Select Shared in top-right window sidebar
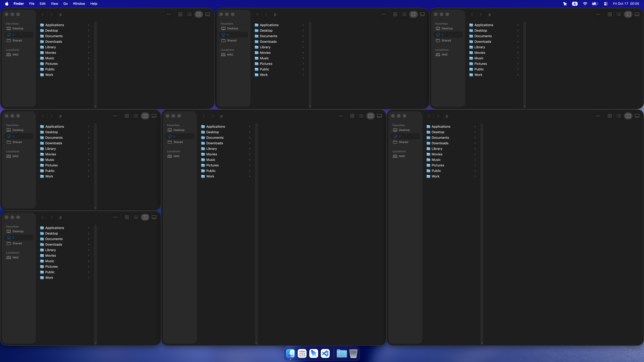The image size is (644, 362). coord(446,40)
